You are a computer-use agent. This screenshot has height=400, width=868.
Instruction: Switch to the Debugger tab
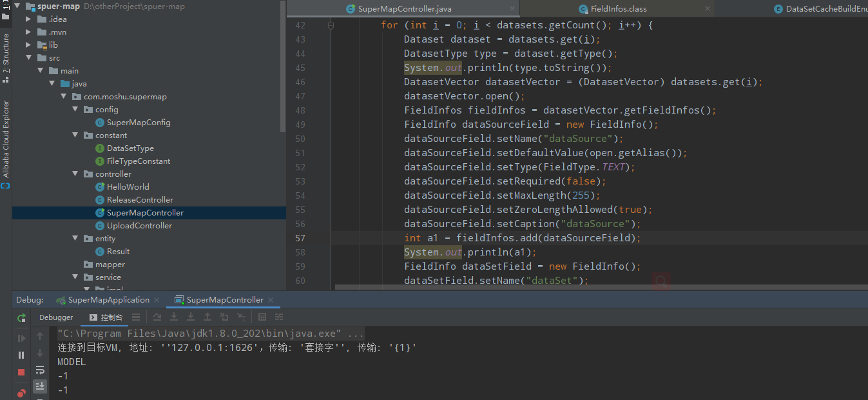56,317
